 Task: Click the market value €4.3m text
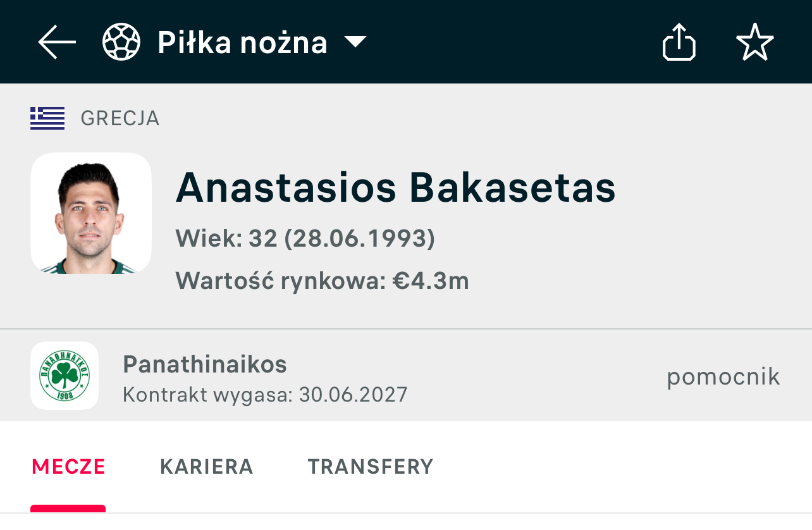[x=322, y=281]
